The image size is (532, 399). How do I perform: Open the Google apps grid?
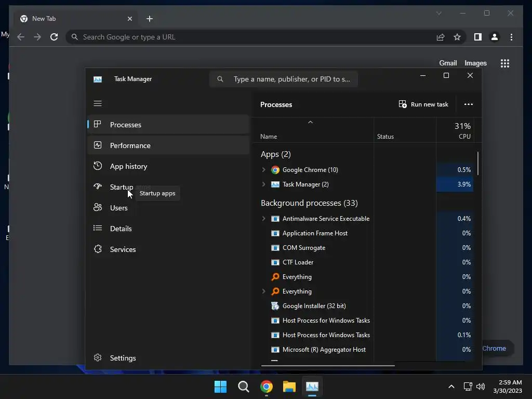click(x=505, y=63)
